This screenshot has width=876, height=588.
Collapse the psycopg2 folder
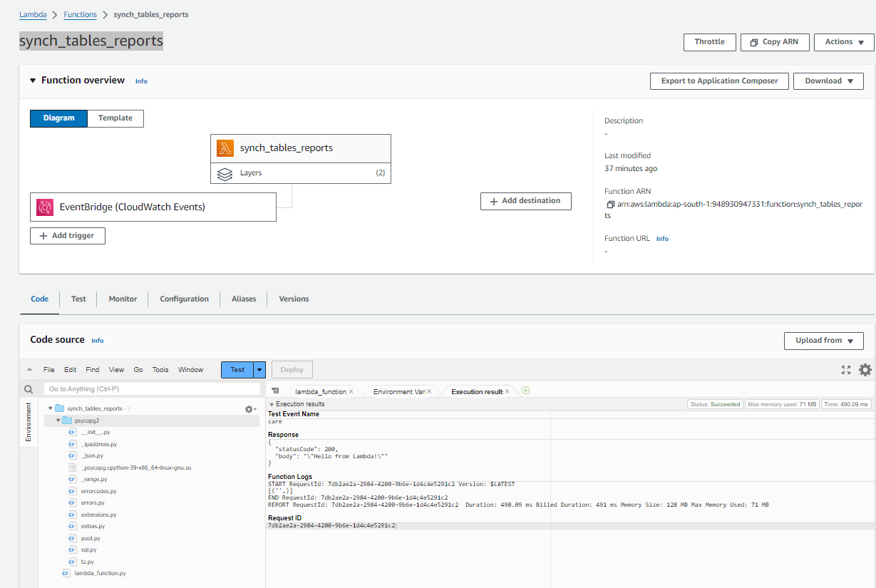tap(58, 421)
